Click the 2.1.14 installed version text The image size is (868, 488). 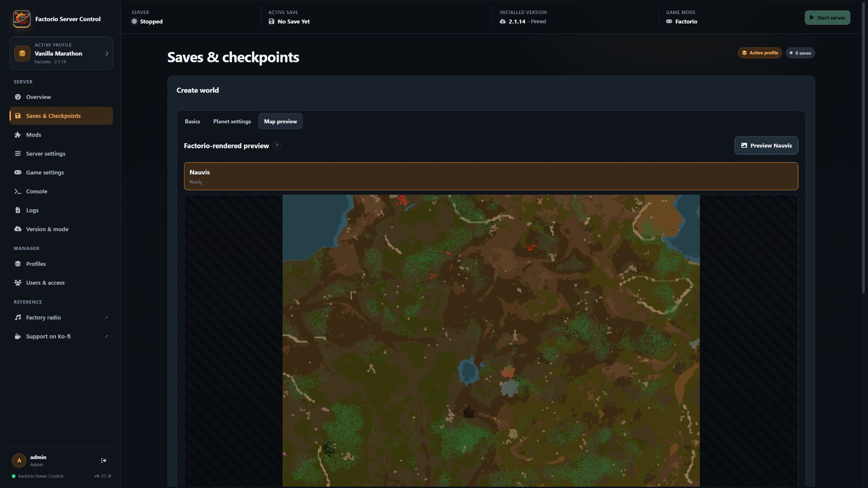[x=517, y=22]
